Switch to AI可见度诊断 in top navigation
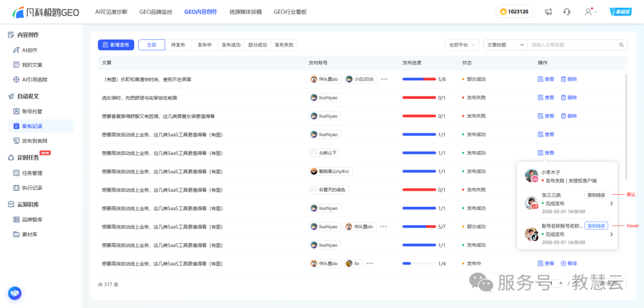Image resolution: width=644 pixels, height=308 pixels. tap(112, 12)
